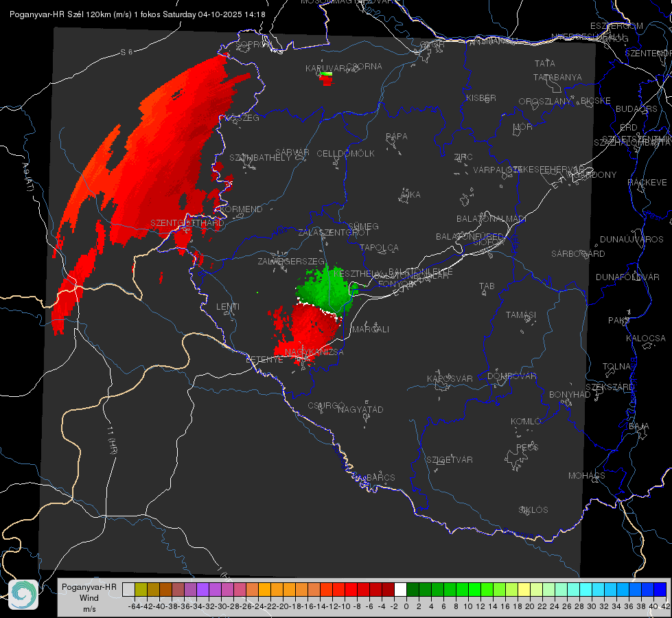Click the DUNAUJVAROS city label
Screen dimensions: 672x618
click(x=632, y=240)
